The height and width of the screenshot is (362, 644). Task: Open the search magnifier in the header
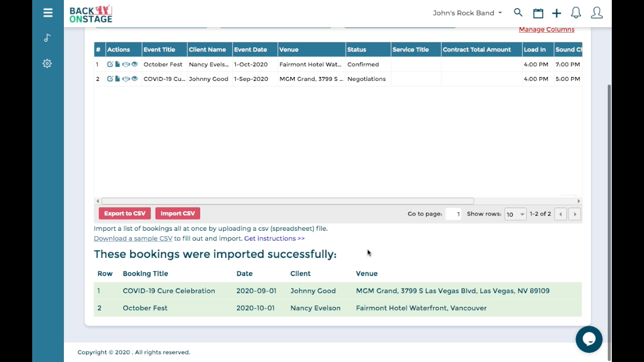(x=518, y=13)
